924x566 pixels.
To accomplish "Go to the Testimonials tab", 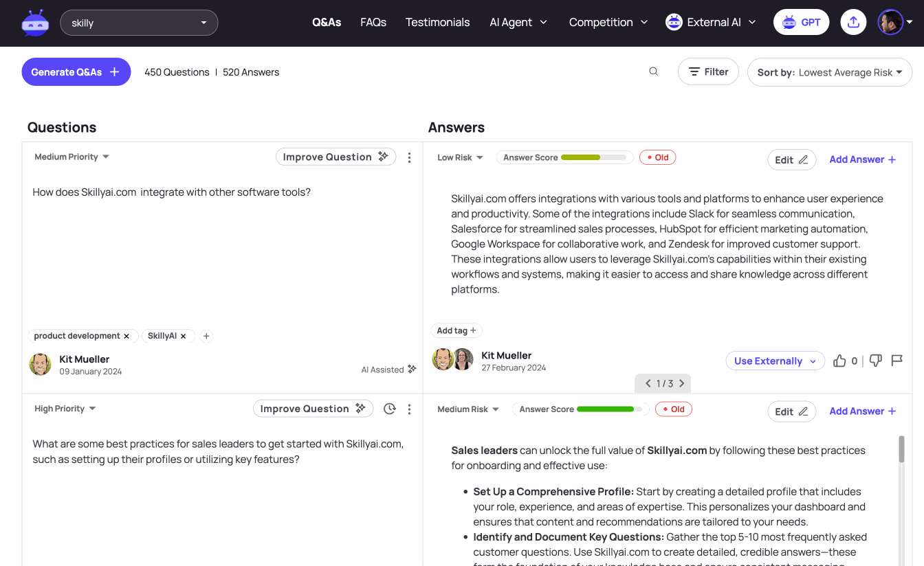I will tap(437, 22).
